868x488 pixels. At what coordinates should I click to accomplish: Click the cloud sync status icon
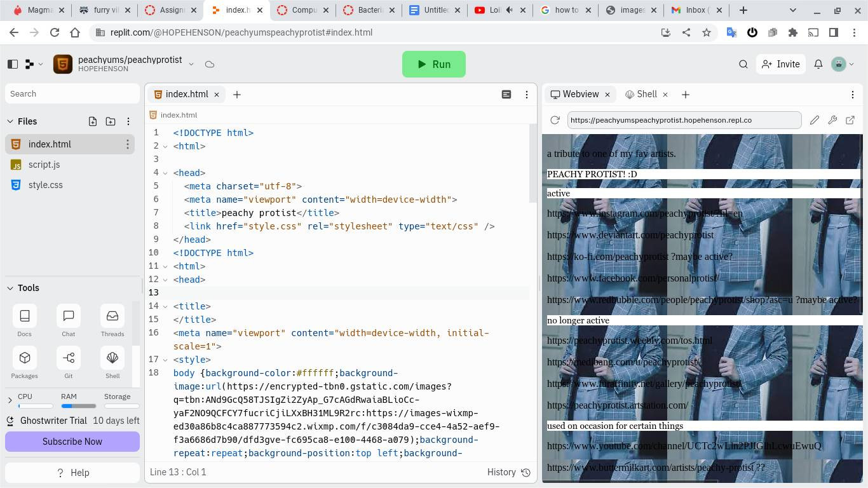210,64
